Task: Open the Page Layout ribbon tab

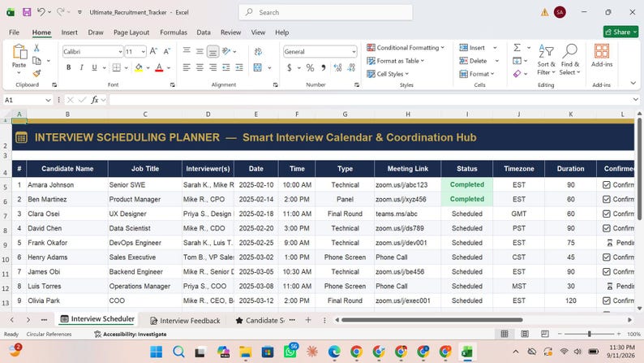Action: [x=131, y=32]
